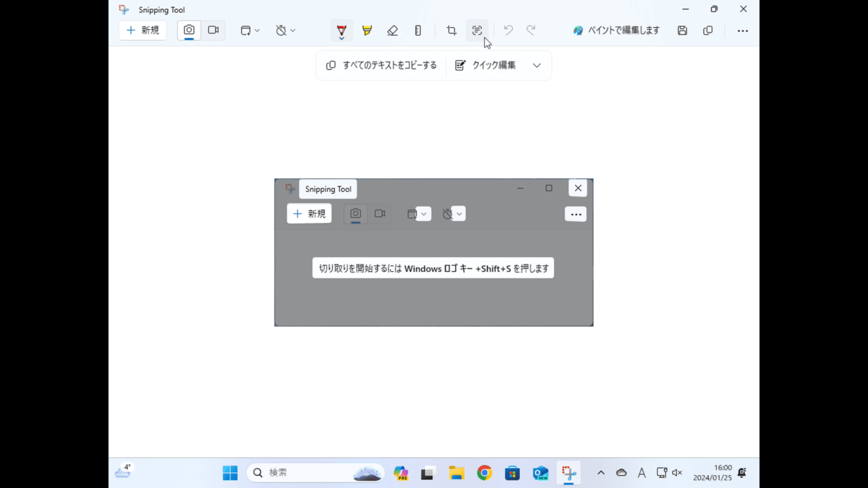Image resolution: width=868 pixels, height=488 pixels.
Task: Open the Windows Start menu
Action: 231,473
